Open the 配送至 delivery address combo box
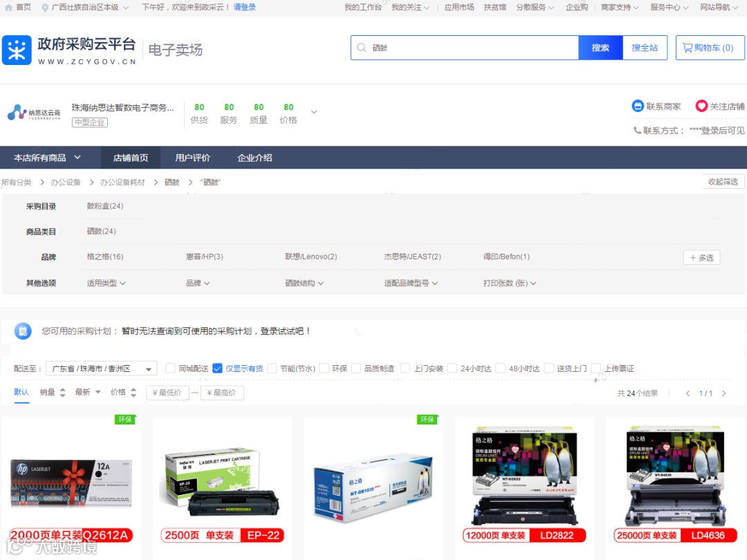Screen dimensions: 747x560 point(102,368)
